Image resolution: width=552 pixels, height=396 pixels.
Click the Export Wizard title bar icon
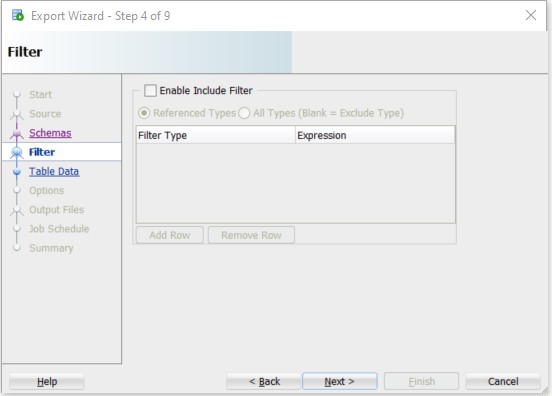coord(18,15)
